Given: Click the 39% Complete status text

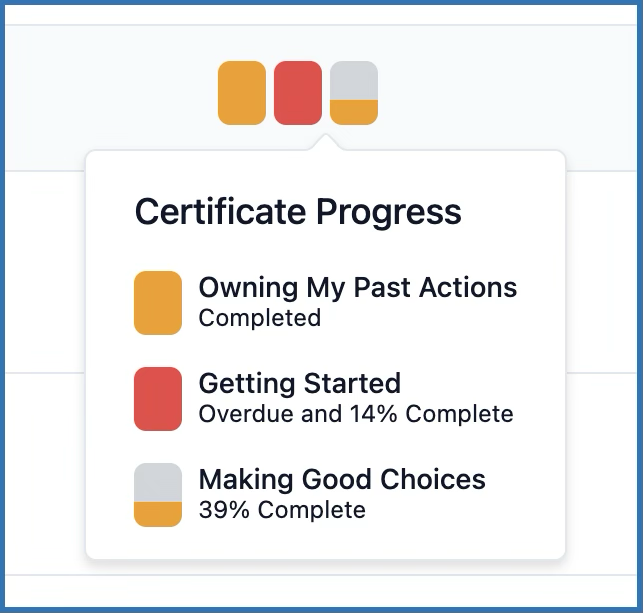Looking at the screenshot, I should point(282,510).
